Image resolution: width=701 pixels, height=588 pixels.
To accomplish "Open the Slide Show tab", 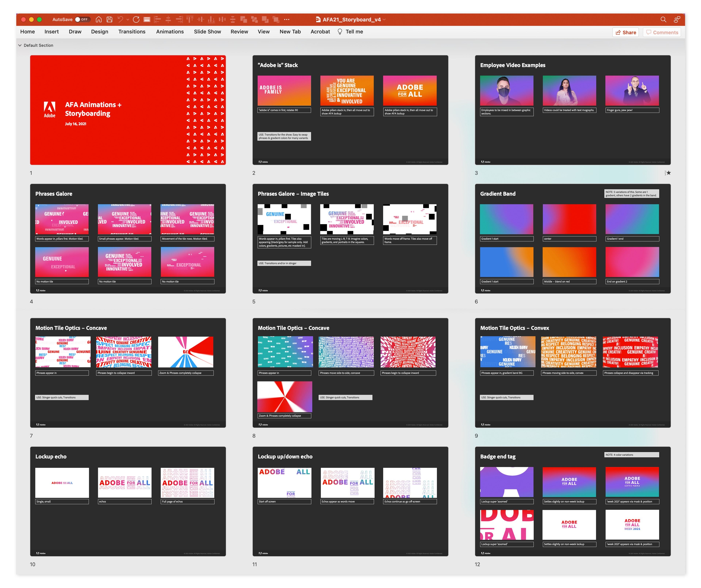I will tap(207, 32).
